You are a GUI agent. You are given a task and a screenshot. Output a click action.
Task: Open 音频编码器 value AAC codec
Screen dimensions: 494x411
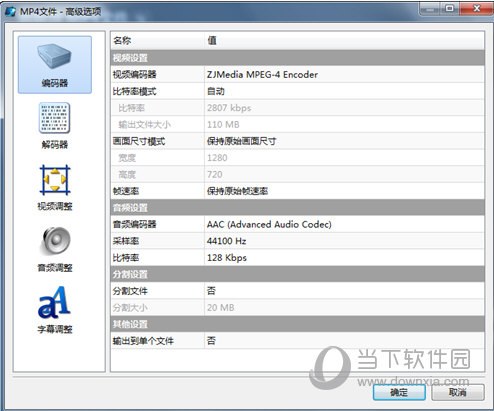pos(344,224)
